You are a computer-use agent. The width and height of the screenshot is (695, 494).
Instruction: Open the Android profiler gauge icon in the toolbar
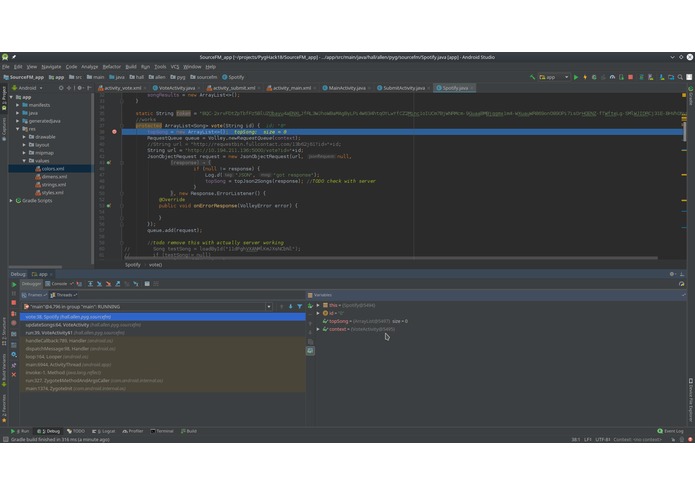[612, 77]
